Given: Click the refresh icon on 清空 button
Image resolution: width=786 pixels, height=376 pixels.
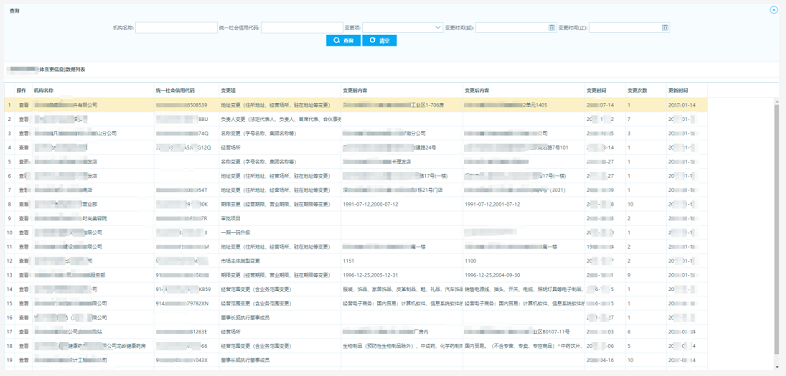Looking at the screenshot, I should [372, 41].
